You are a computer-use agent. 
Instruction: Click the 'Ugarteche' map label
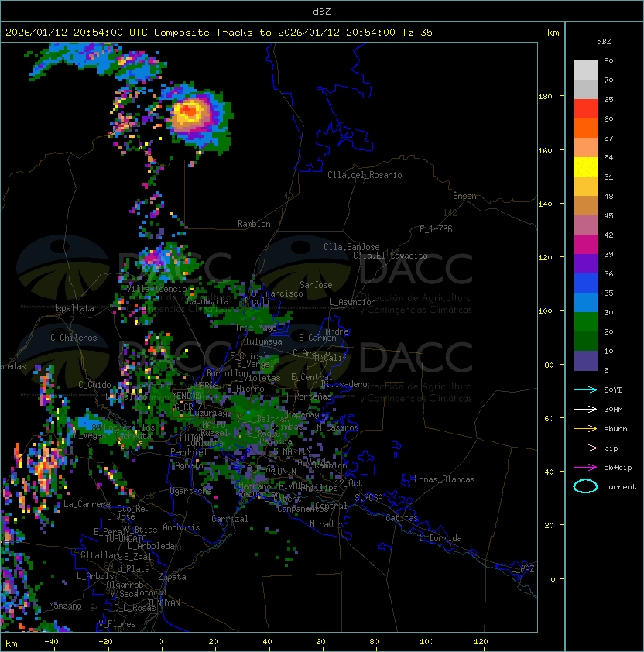[190, 491]
